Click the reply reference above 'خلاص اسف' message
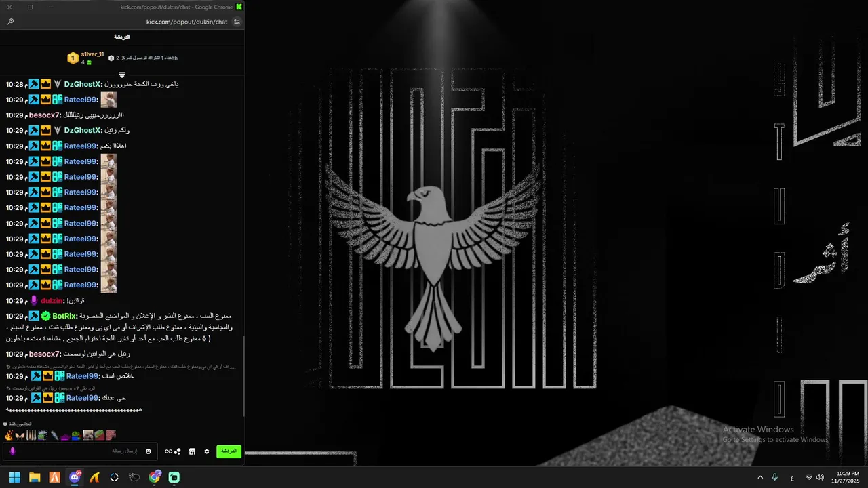 [x=120, y=367]
